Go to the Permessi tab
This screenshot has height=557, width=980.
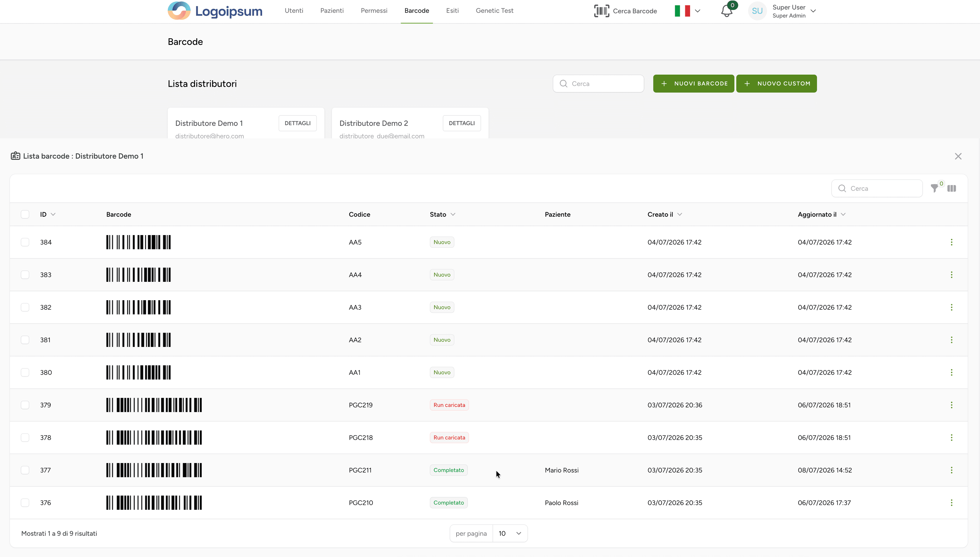374,11
